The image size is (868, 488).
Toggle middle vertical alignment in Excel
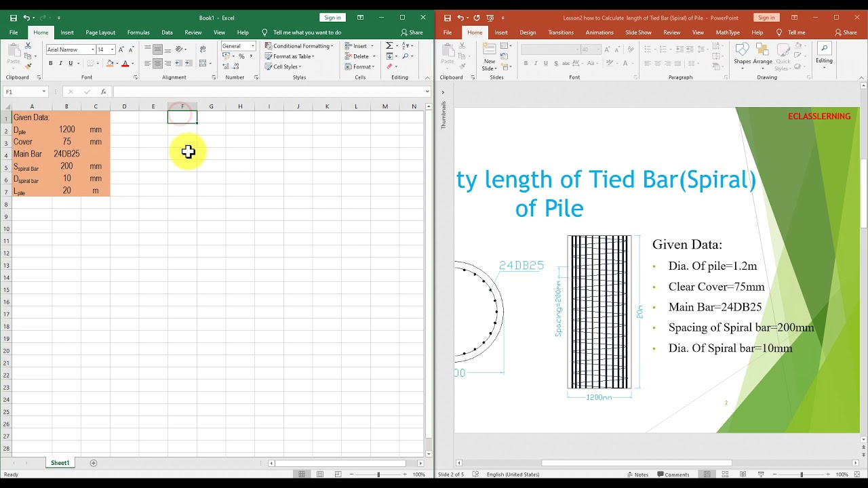coord(157,49)
